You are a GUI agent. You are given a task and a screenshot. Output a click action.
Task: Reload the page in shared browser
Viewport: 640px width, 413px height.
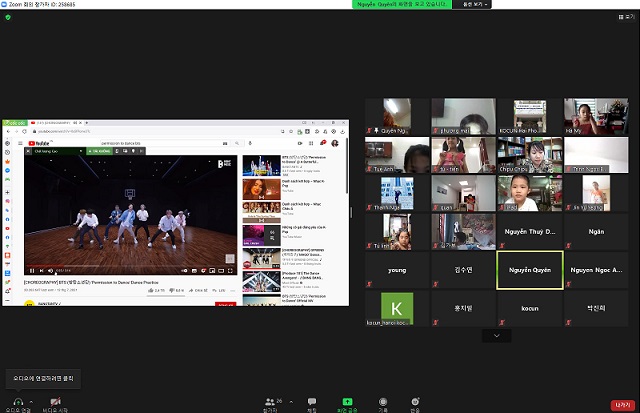point(24,131)
